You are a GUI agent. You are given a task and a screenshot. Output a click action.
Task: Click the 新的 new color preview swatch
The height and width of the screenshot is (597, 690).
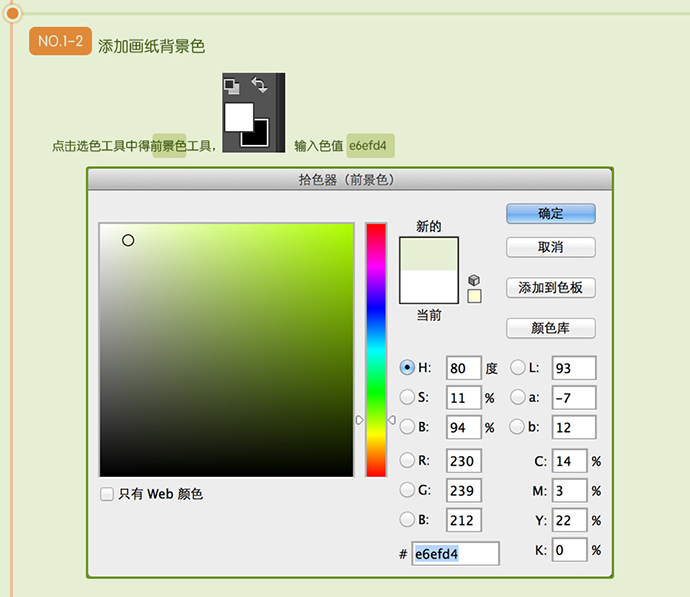[428, 253]
